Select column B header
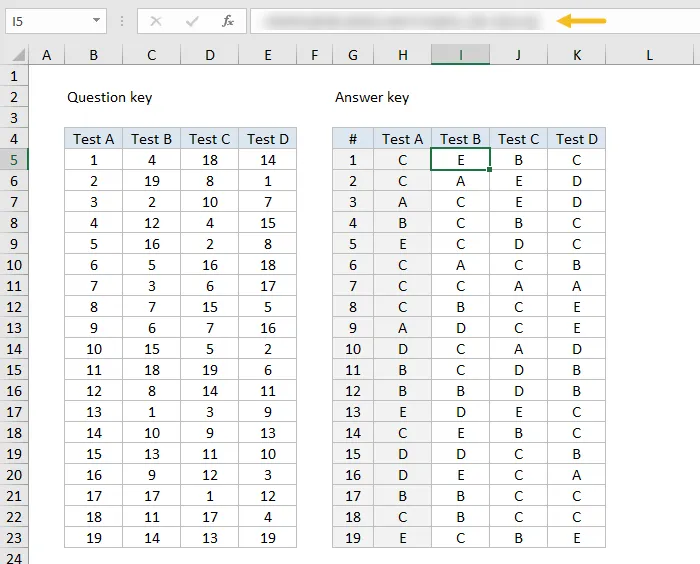The height and width of the screenshot is (564, 700). click(93, 56)
